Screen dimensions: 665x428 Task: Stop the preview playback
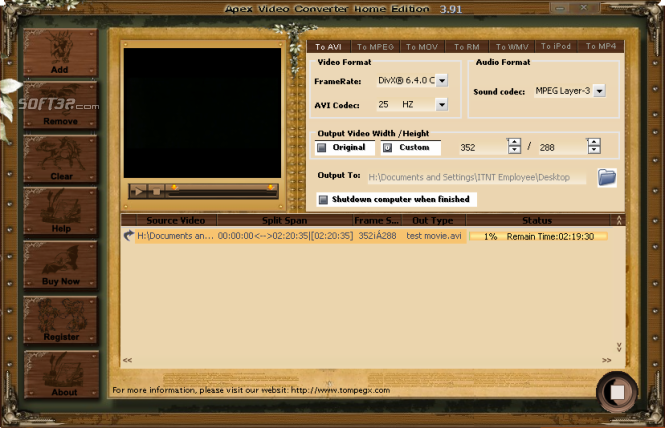point(156,191)
